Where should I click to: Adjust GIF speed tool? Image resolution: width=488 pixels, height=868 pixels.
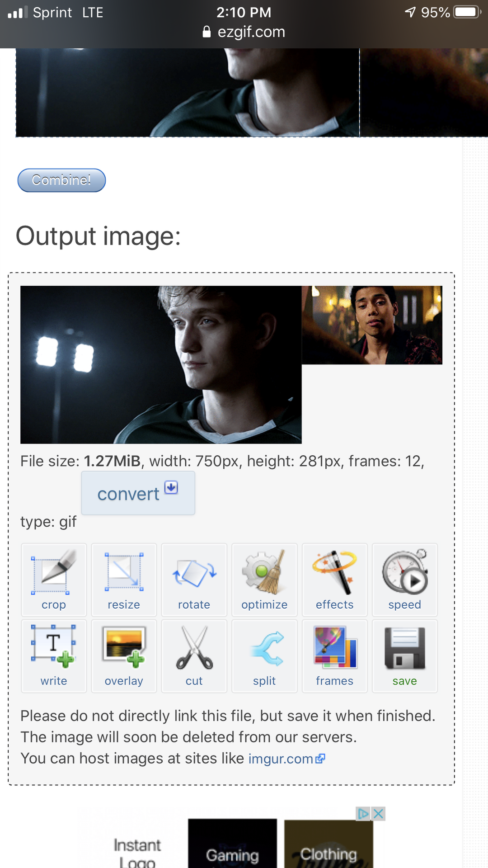pyautogui.click(x=404, y=580)
